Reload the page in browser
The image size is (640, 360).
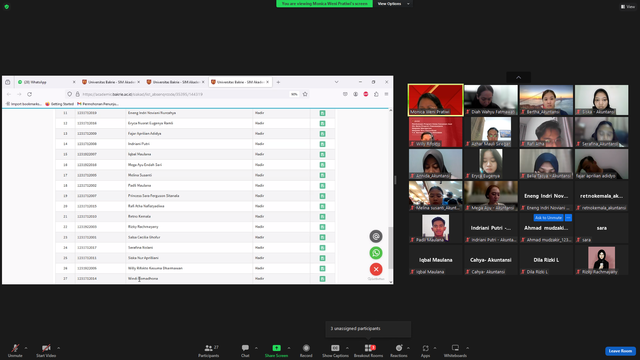coord(29,94)
